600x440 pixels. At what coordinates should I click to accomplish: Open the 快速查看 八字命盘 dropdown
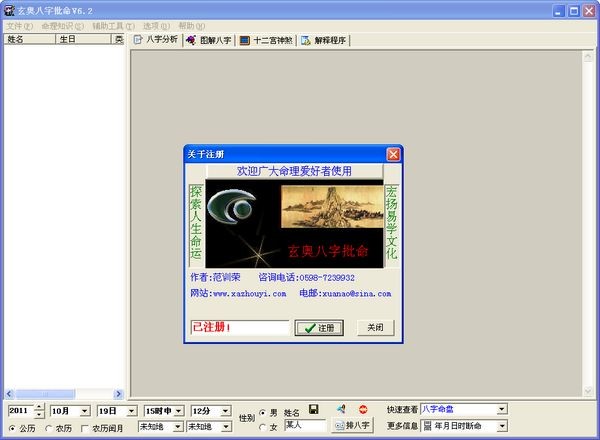502,409
